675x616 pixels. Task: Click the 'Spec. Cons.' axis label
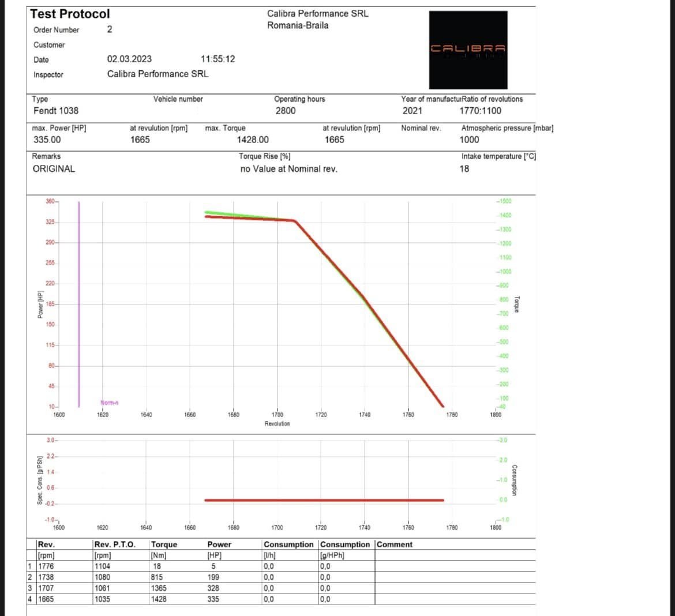(x=40, y=480)
